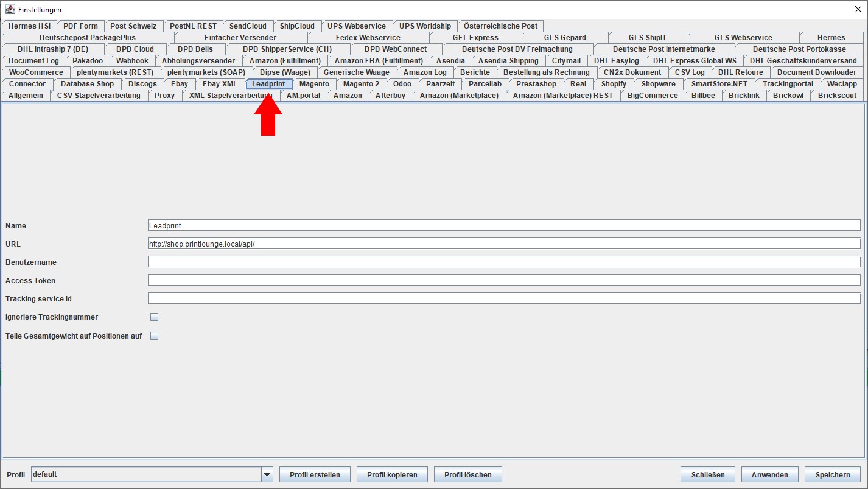
Task: Open the UPS Worldship tab
Action: tap(425, 26)
